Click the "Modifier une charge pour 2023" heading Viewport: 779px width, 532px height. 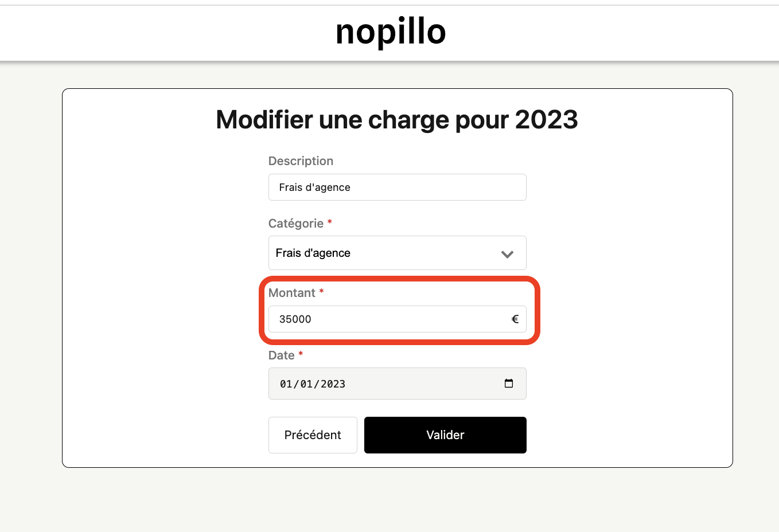(x=397, y=120)
